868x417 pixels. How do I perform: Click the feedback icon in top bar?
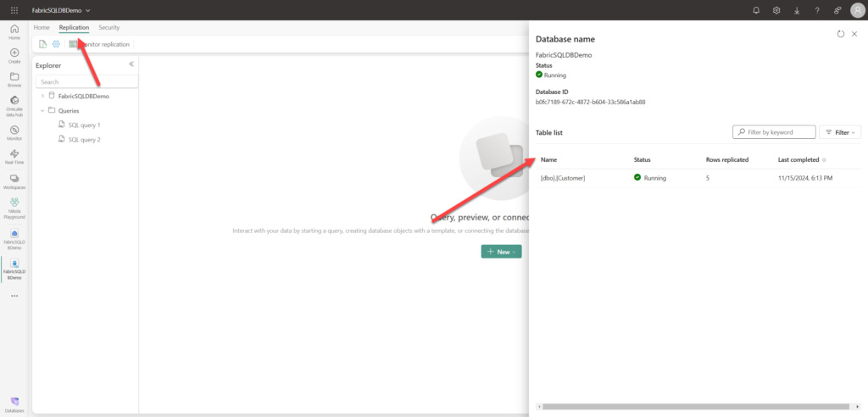(837, 10)
